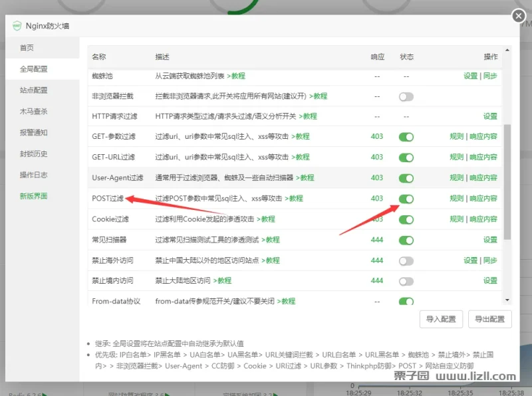Click scrollbar up arrow in rules table
The image size is (532, 396).
pos(507,50)
